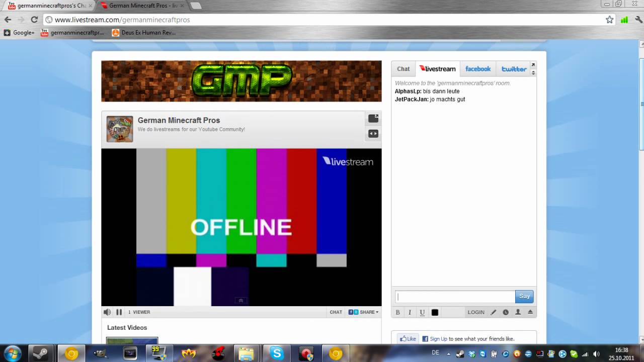Open Skype from the taskbar
644x362 pixels.
pos(277,353)
